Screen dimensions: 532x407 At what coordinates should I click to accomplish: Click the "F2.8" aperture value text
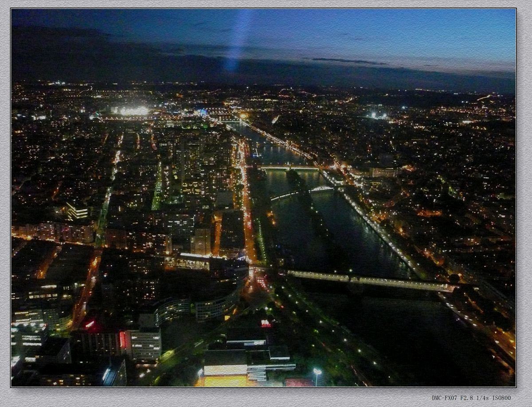click(x=467, y=398)
